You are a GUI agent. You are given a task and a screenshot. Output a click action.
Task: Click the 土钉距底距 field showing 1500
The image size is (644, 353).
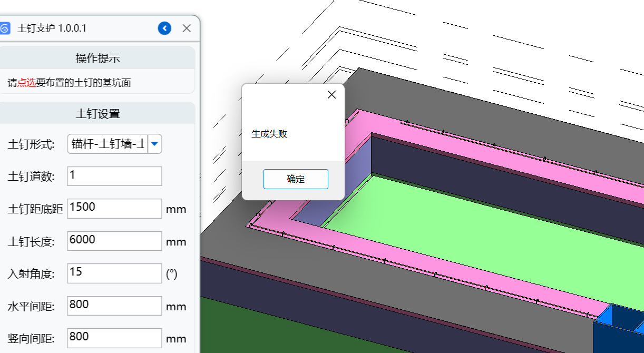coord(114,208)
